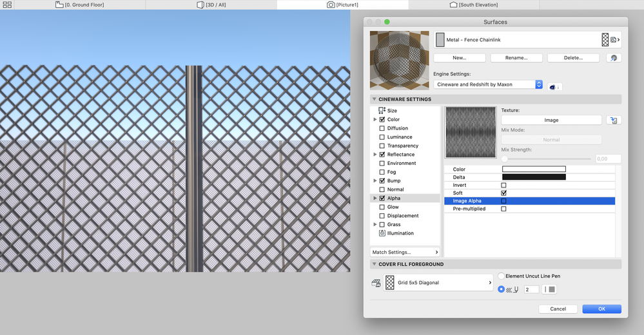Confirm with the OK button

[x=601, y=309]
